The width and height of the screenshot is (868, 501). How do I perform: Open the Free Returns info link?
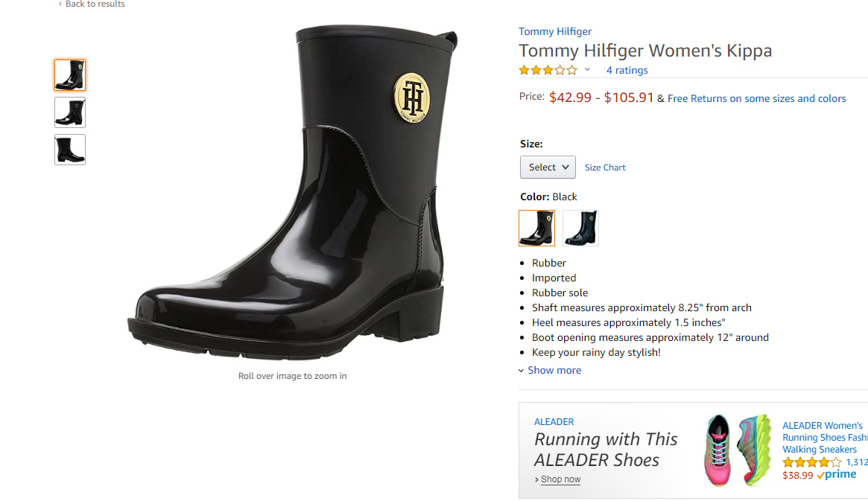tap(756, 98)
